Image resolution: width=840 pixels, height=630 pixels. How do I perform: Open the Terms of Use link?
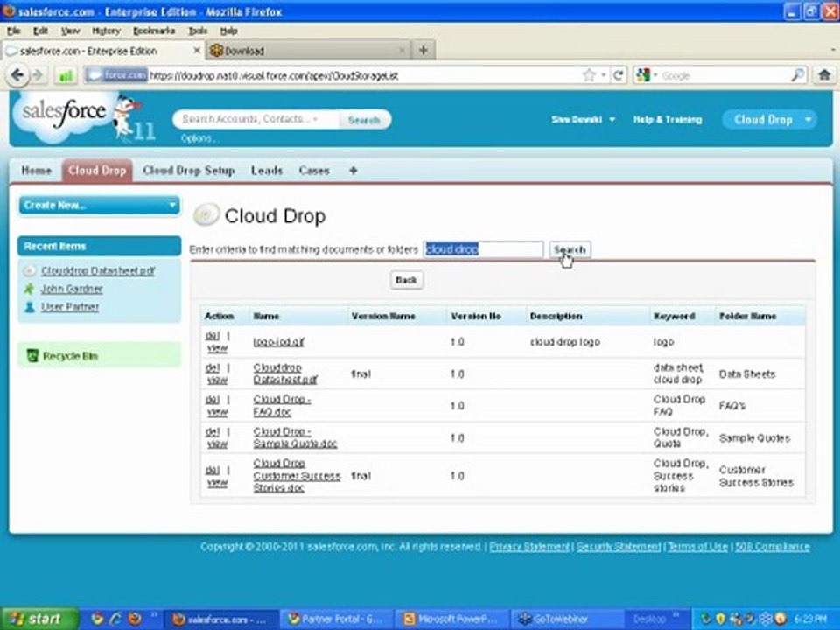[698, 547]
